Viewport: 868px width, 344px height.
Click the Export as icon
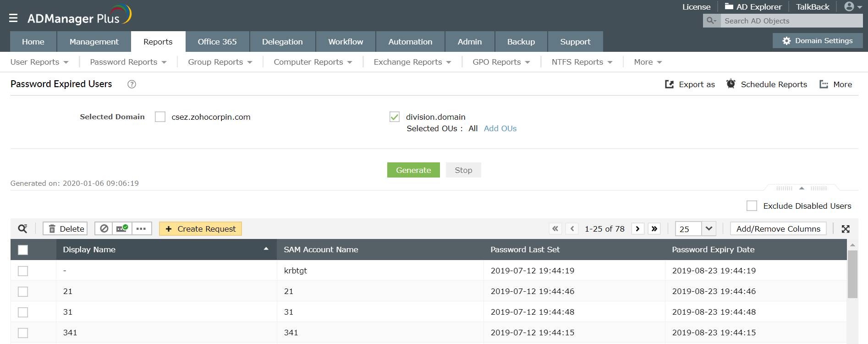[669, 84]
